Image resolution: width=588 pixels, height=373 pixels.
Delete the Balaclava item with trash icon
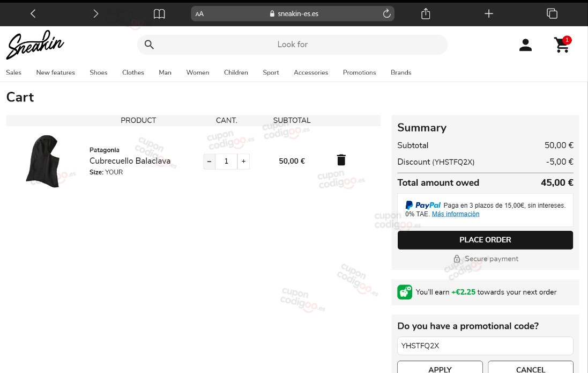tap(341, 160)
